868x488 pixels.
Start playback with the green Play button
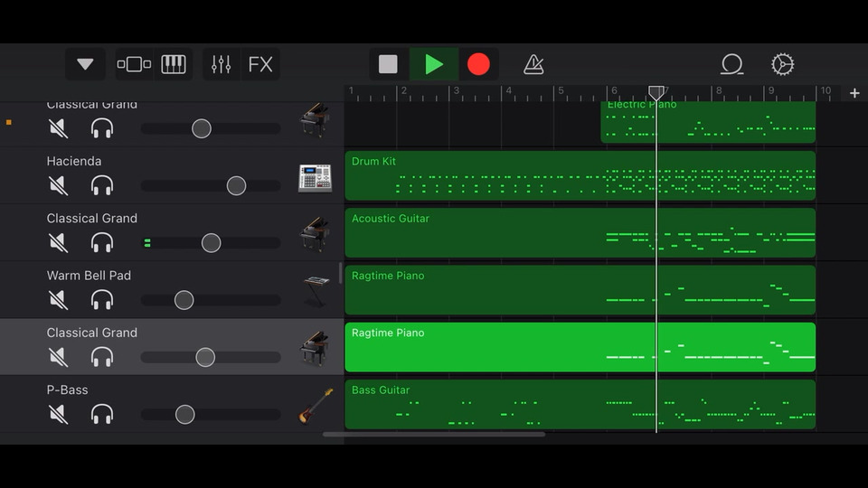tap(433, 64)
